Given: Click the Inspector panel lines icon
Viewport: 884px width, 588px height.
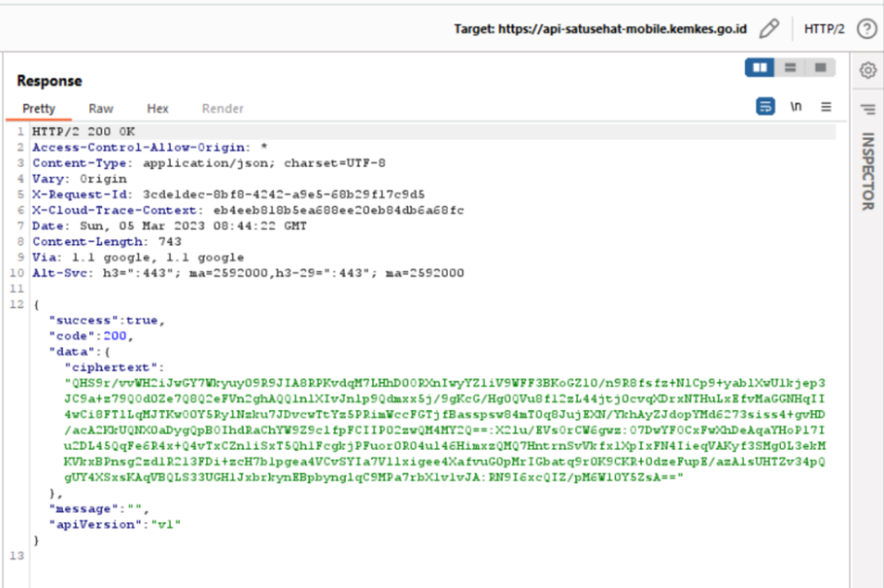Looking at the screenshot, I should pos(867,109).
